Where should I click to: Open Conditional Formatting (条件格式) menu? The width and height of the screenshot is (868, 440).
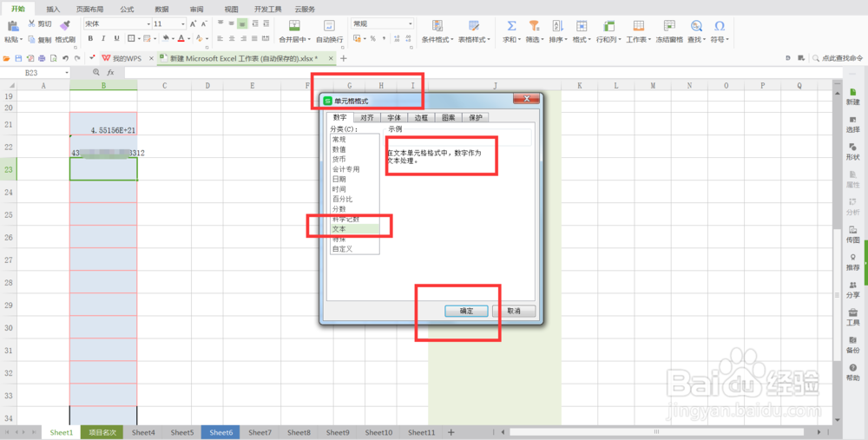click(437, 31)
